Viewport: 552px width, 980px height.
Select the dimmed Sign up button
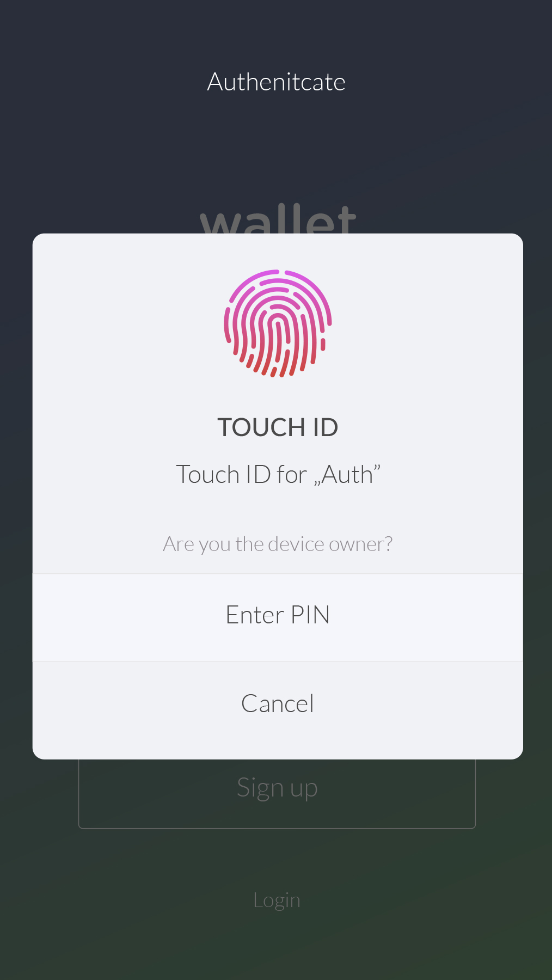tap(277, 794)
